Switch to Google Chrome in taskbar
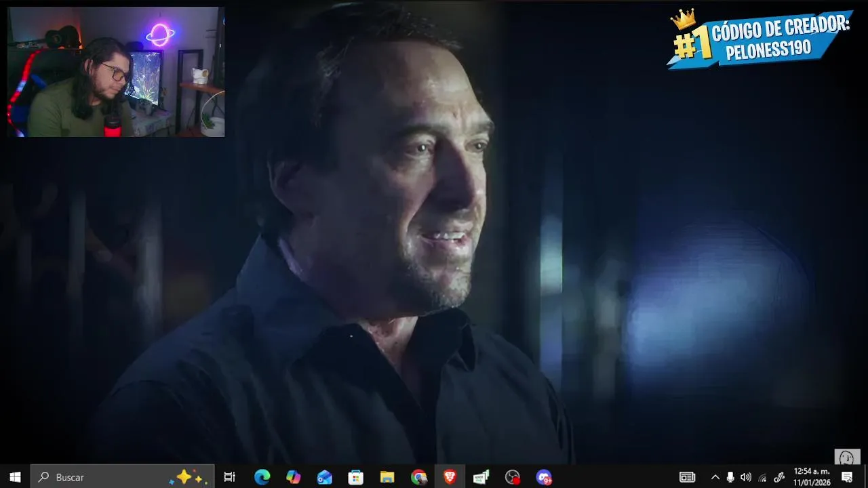This screenshot has width=868, height=488. coord(418,477)
